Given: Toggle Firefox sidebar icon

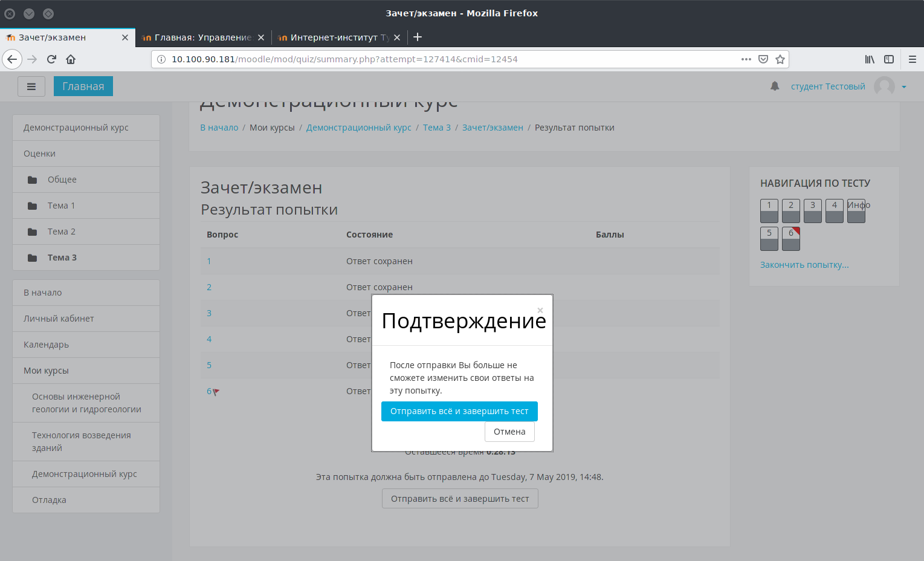Looking at the screenshot, I should click(889, 59).
